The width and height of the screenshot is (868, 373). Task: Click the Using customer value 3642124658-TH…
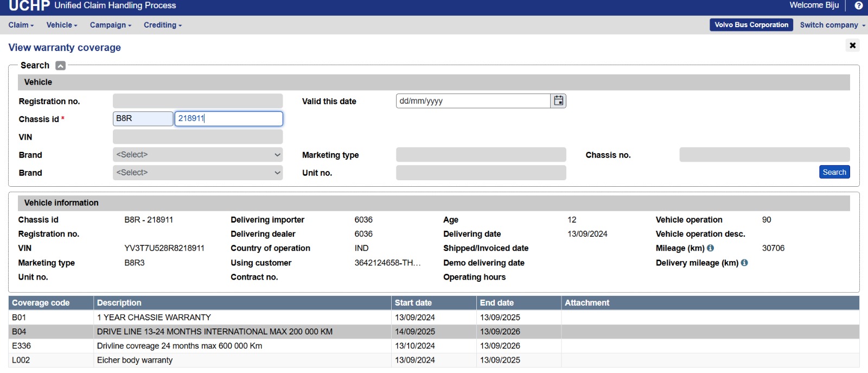click(x=388, y=263)
